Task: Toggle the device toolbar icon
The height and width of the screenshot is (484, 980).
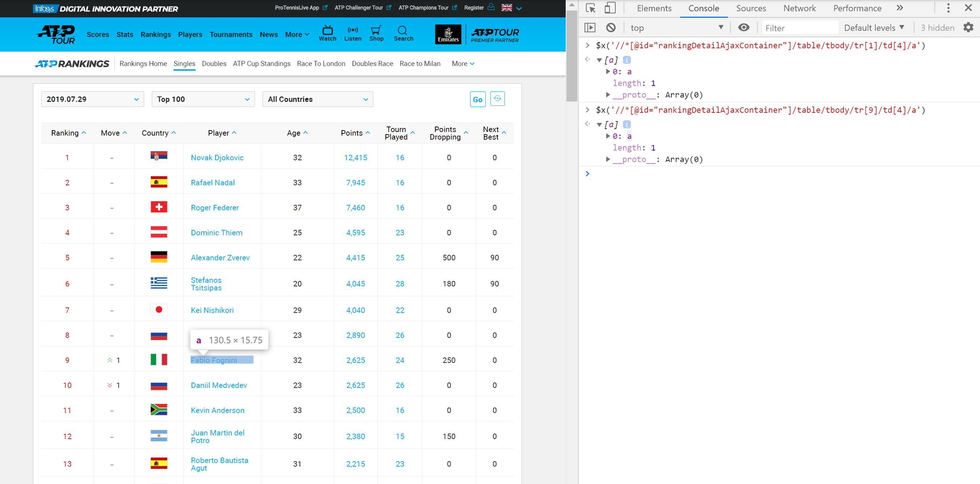Action: (x=610, y=8)
